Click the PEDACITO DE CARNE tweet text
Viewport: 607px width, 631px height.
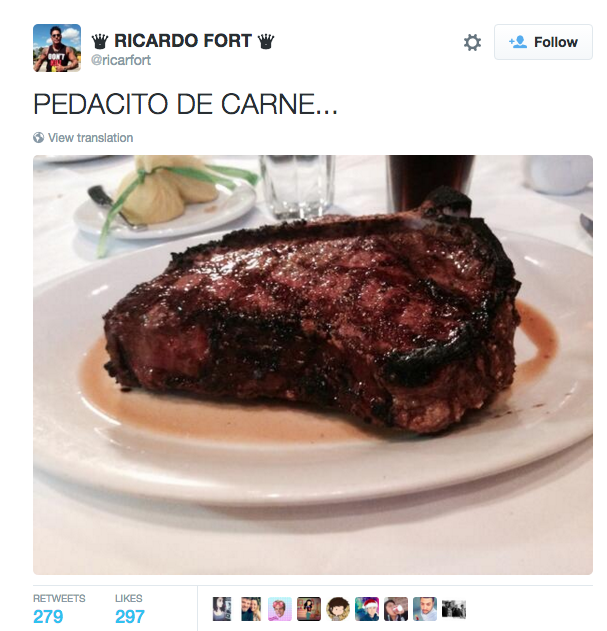(x=185, y=104)
